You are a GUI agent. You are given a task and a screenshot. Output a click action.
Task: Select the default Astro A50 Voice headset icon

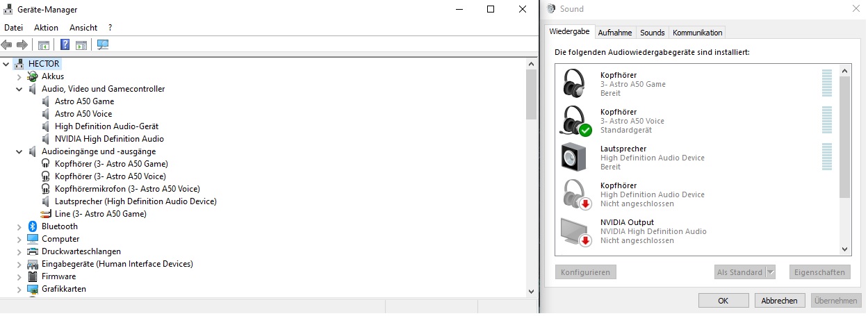click(x=575, y=121)
